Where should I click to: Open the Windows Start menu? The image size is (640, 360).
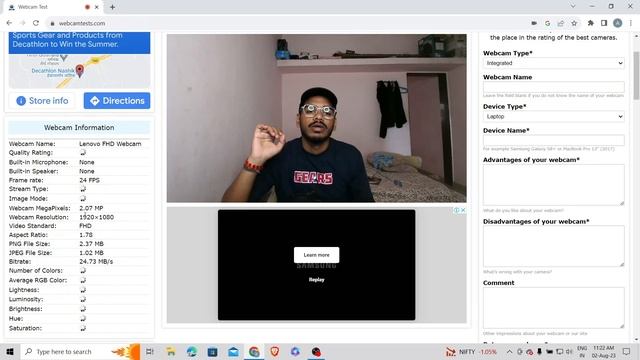click(10, 351)
